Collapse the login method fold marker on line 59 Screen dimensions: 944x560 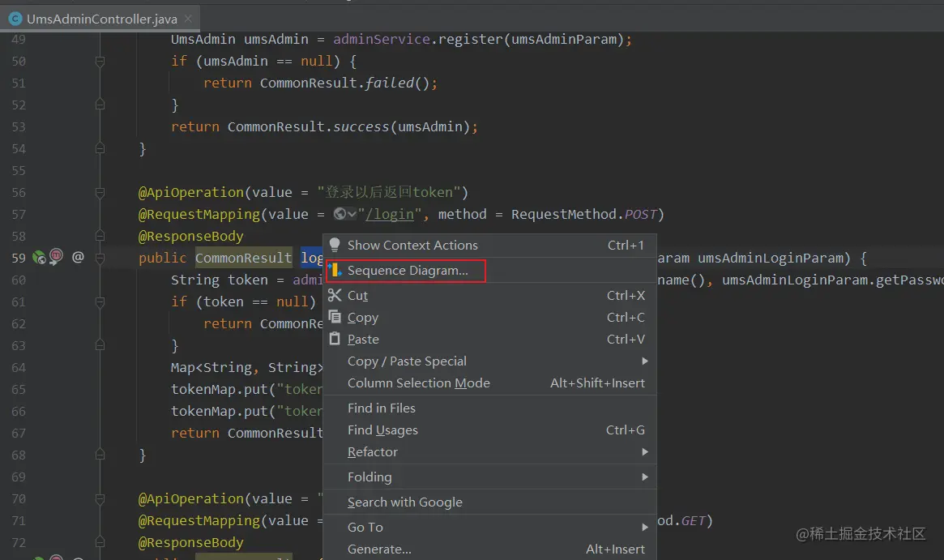(x=100, y=258)
